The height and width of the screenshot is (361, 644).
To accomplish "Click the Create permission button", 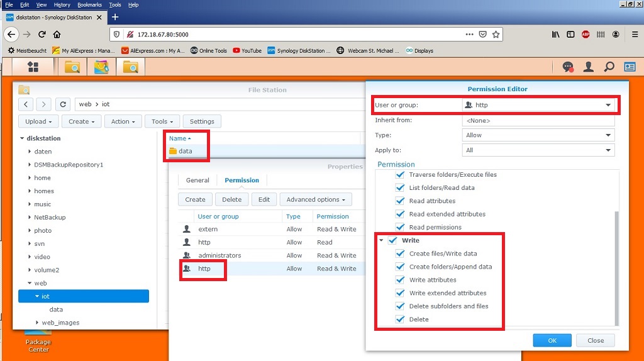I will point(195,199).
